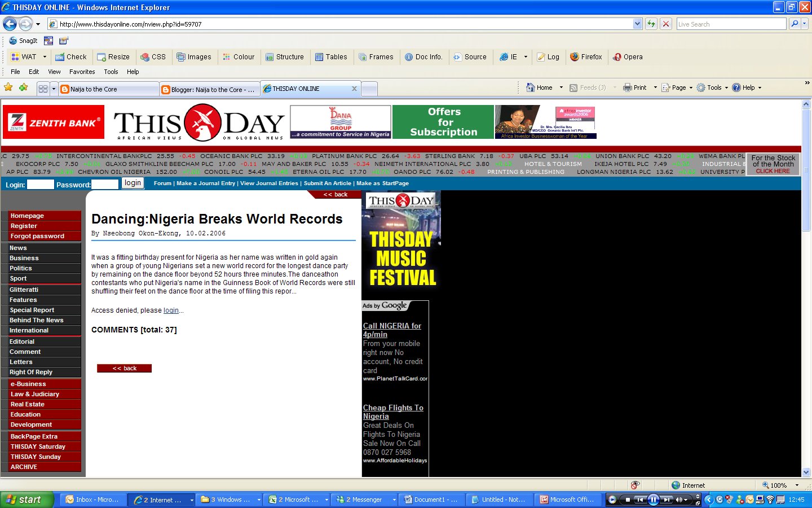Open the search provider dropdown arrow
The width and height of the screenshot is (812, 508).
tap(805, 24)
